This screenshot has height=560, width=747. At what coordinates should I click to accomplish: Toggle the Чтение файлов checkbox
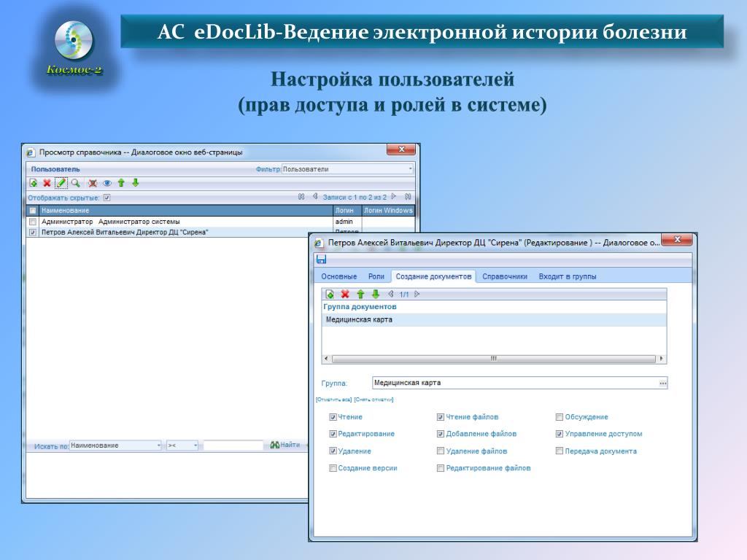click(441, 417)
